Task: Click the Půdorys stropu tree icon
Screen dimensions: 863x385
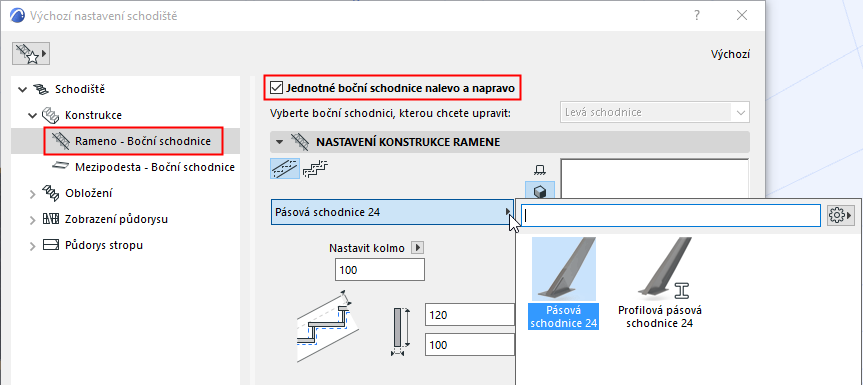Action: click(x=51, y=245)
